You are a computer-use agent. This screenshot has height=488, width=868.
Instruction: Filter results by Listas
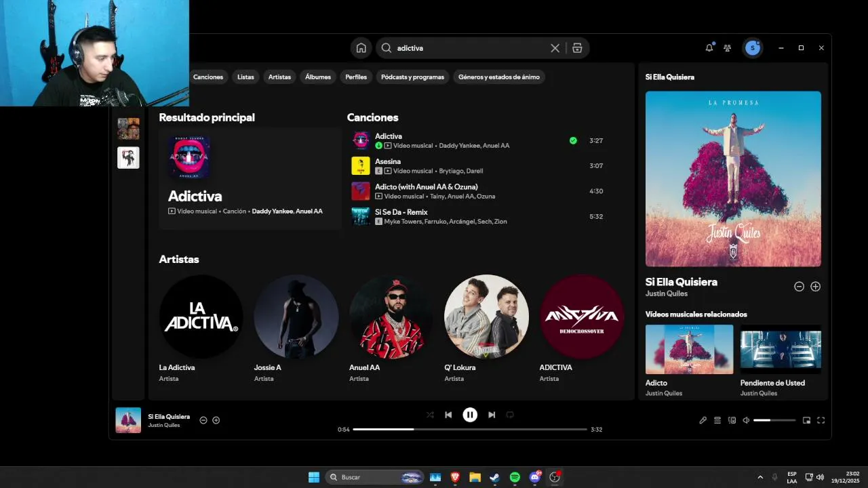click(x=245, y=77)
